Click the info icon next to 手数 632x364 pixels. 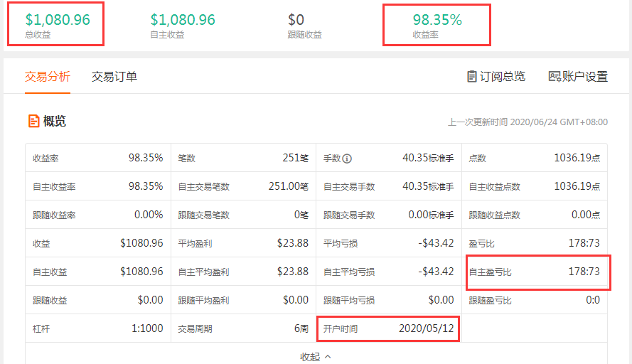(348, 158)
